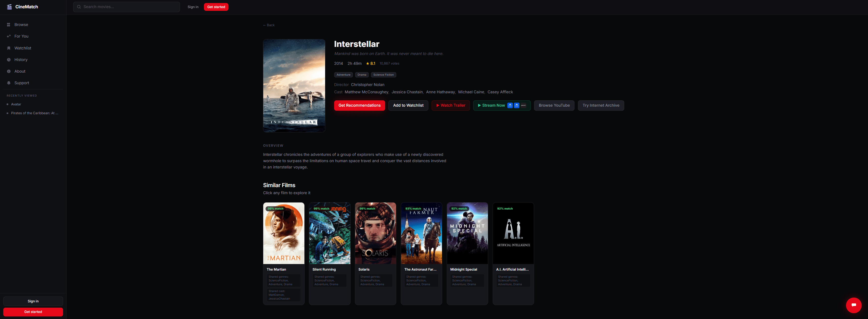Open Support from the sidebar
This screenshot has width=868, height=319.
(33, 83)
